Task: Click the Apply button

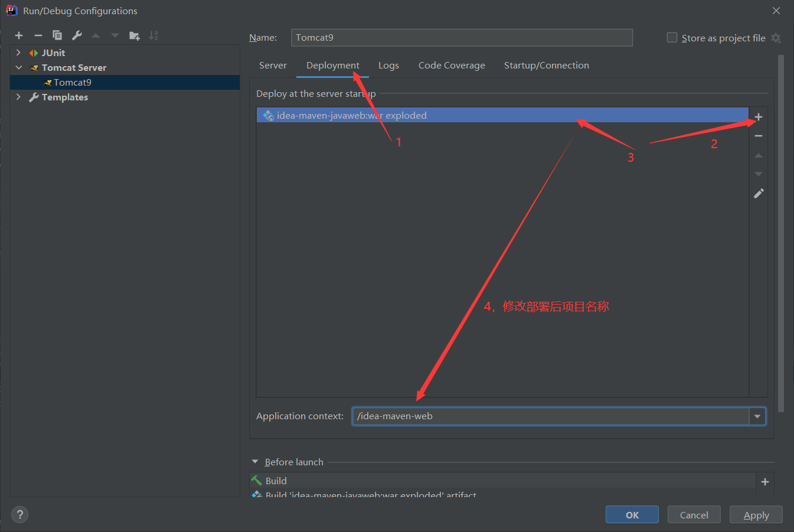Action: pos(756,515)
